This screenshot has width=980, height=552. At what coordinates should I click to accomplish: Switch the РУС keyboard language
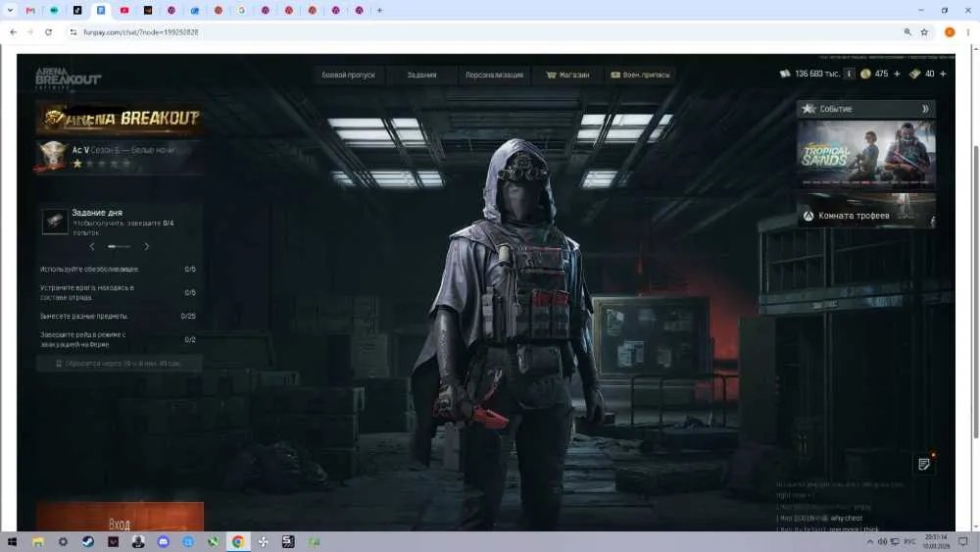tap(910, 542)
